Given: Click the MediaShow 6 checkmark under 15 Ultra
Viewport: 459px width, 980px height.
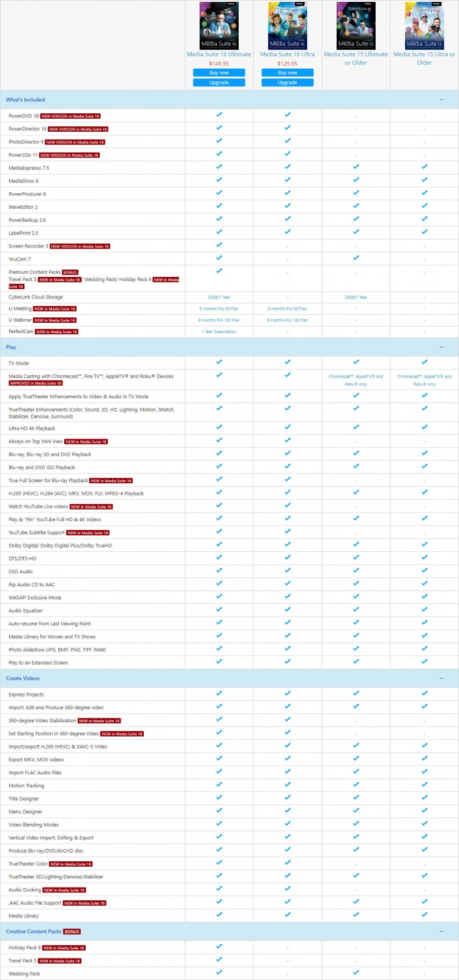Looking at the screenshot, I should pyautogui.click(x=425, y=179).
